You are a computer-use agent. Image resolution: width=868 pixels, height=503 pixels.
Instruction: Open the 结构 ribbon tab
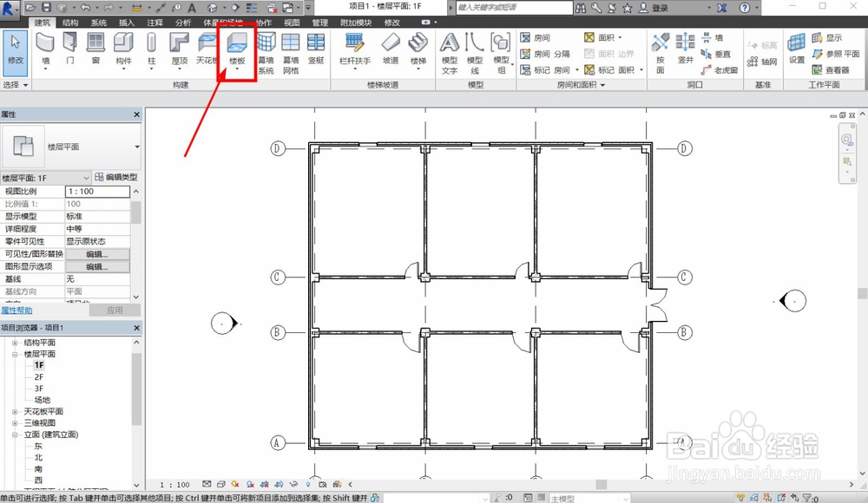(70, 23)
